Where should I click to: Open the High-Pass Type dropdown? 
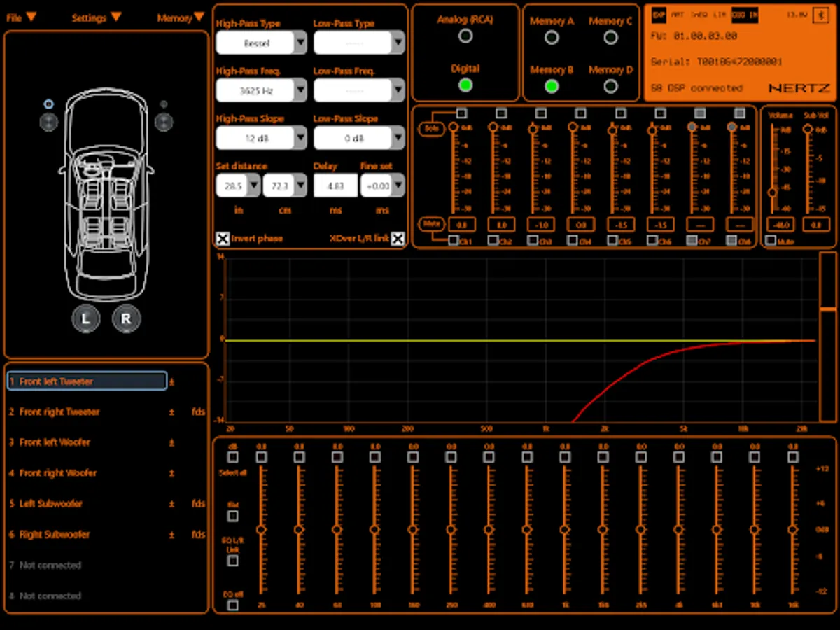point(261,43)
